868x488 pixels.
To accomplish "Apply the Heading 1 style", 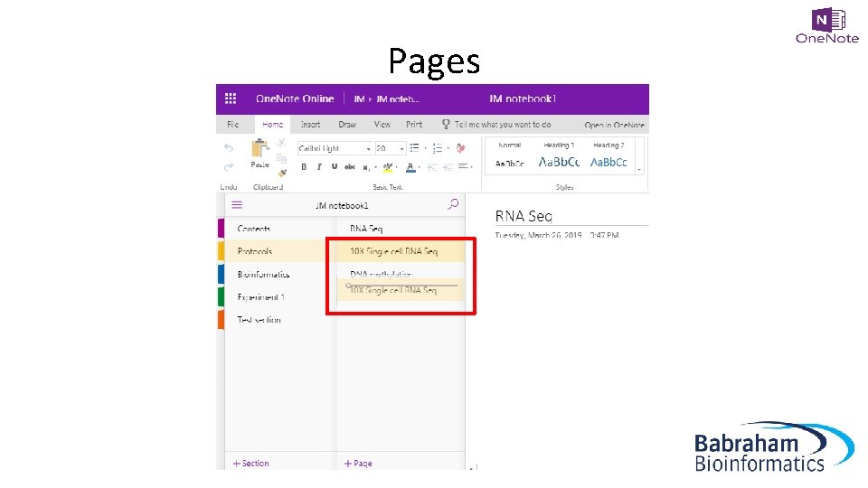I will point(559,155).
